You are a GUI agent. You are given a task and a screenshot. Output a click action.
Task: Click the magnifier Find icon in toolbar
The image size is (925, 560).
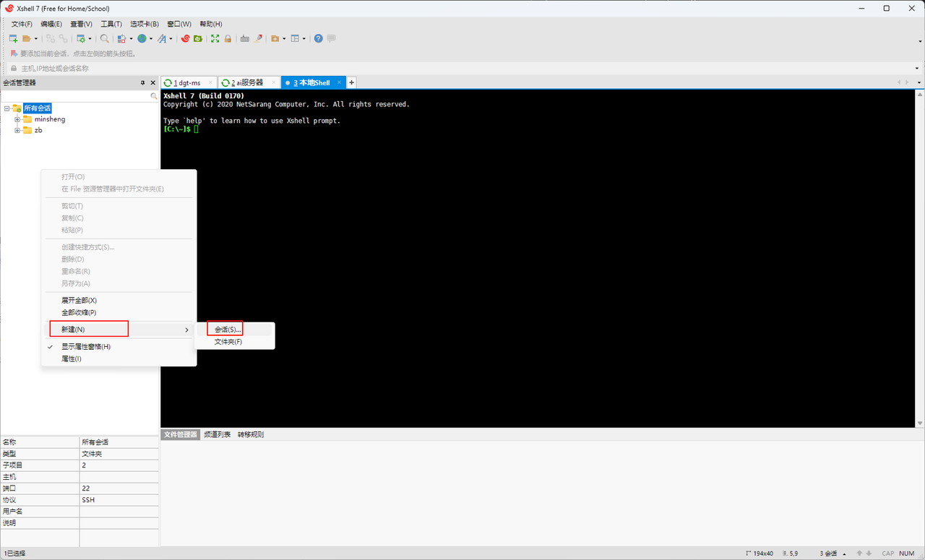105,38
